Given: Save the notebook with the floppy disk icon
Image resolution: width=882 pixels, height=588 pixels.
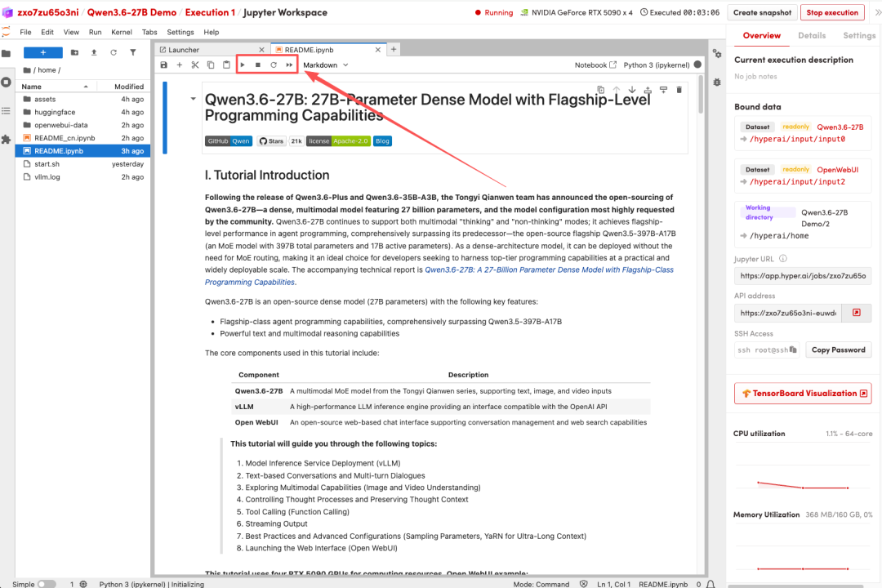Looking at the screenshot, I should (164, 65).
